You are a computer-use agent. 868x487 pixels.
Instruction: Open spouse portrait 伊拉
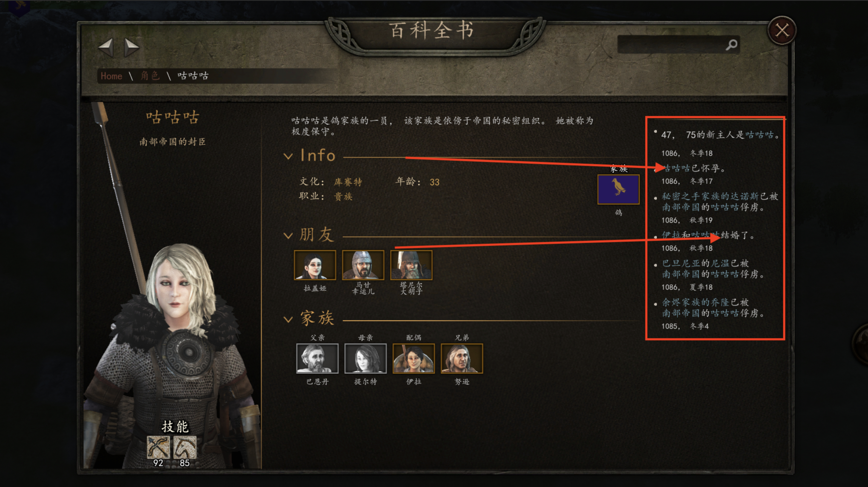tap(414, 358)
